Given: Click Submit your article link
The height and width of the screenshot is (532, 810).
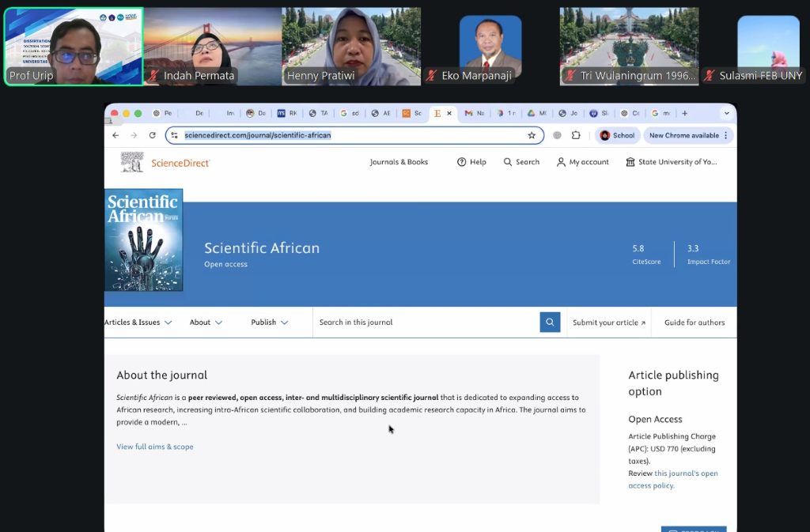Looking at the screenshot, I should coord(609,323).
